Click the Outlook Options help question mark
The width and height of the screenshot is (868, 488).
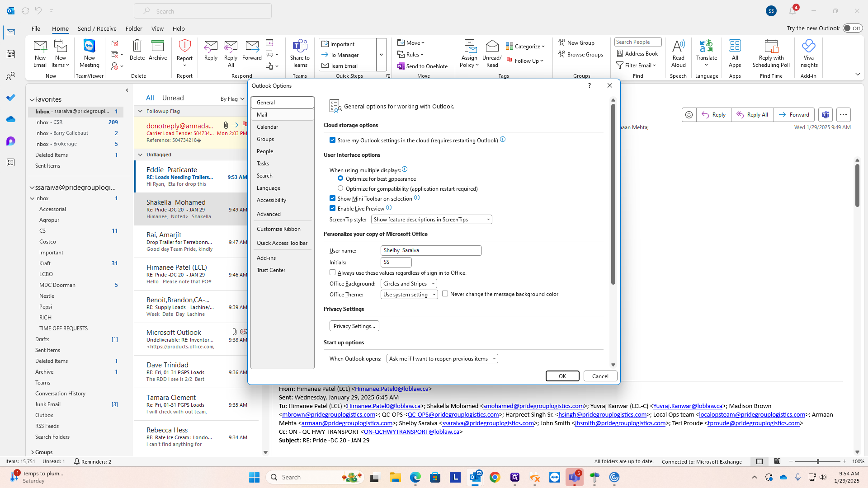(x=589, y=85)
